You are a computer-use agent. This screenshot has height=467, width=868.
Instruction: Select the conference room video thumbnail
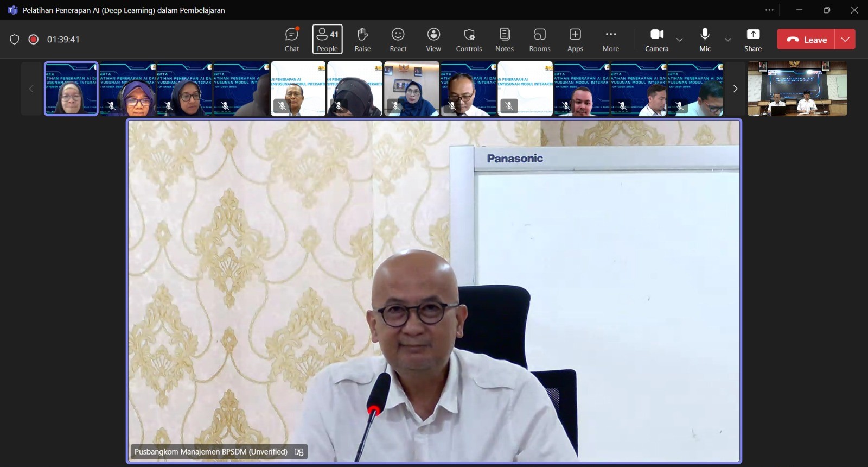[797, 89]
